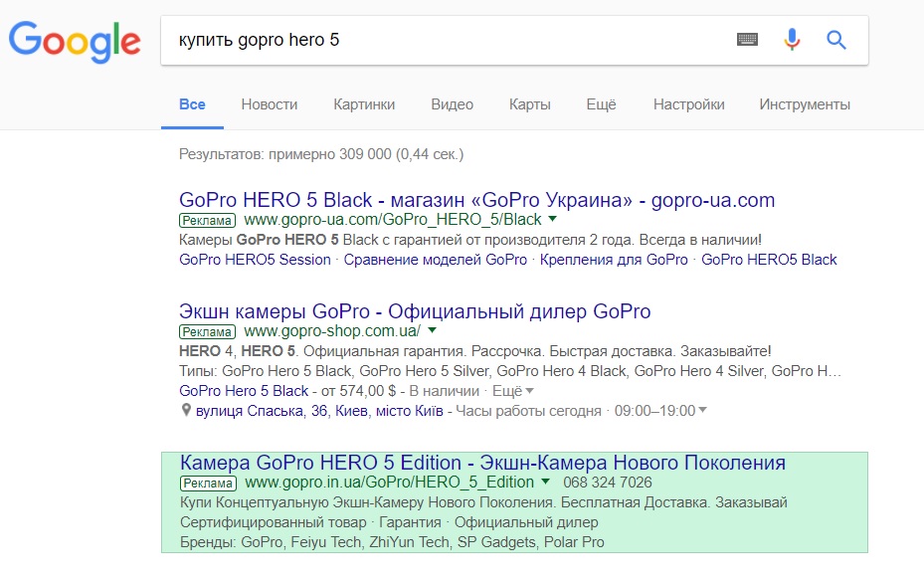Viewport: 924px width, 583px height.
Task: Expand the Ещё menu in the tab bar
Action: click(x=601, y=104)
